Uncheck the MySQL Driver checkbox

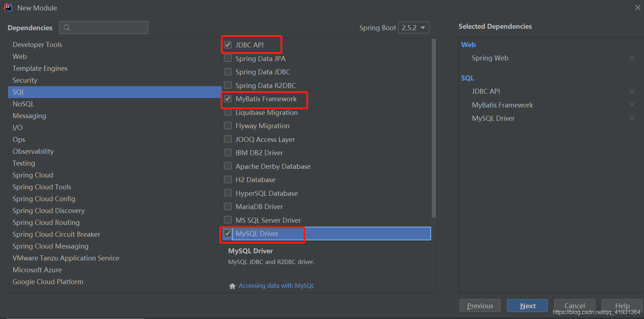[x=228, y=233]
